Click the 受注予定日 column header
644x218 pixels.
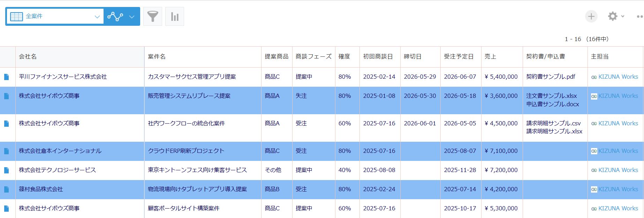[461, 57]
